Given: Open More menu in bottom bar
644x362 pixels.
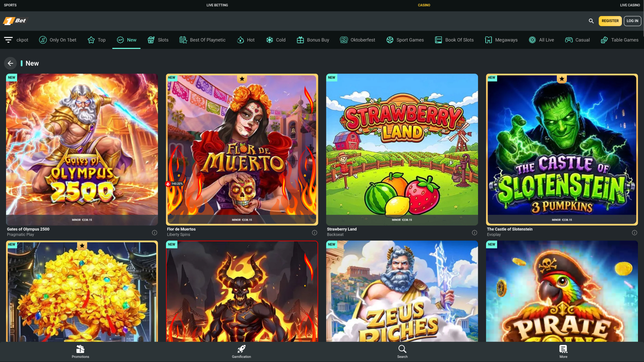Looking at the screenshot, I should click(563, 352).
